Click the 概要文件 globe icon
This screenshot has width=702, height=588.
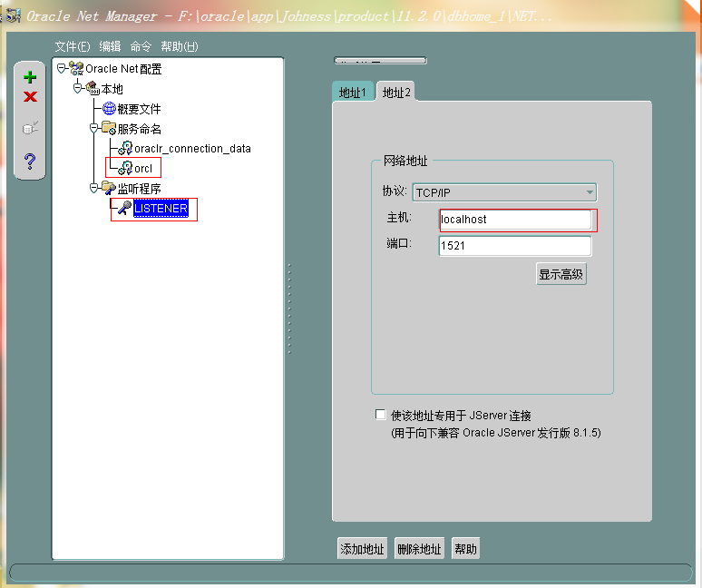109,108
